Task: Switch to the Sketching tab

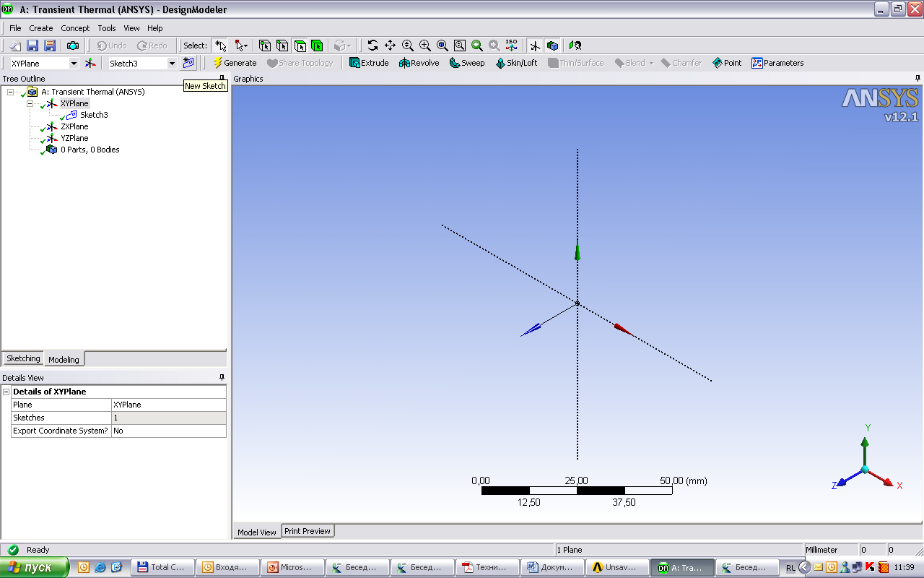Action: coord(23,358)
